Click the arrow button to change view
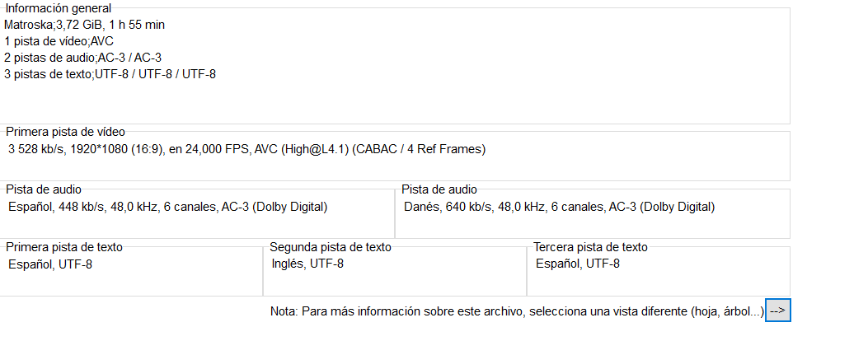The height and width of the screenshot is (355, 868). (x=778, y=311)
